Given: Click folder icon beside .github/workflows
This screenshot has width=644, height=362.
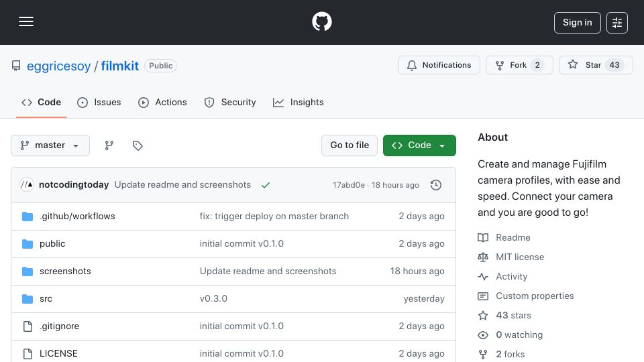Looking at the screenshot, I should pyautogui.click(x=28, y=217).
